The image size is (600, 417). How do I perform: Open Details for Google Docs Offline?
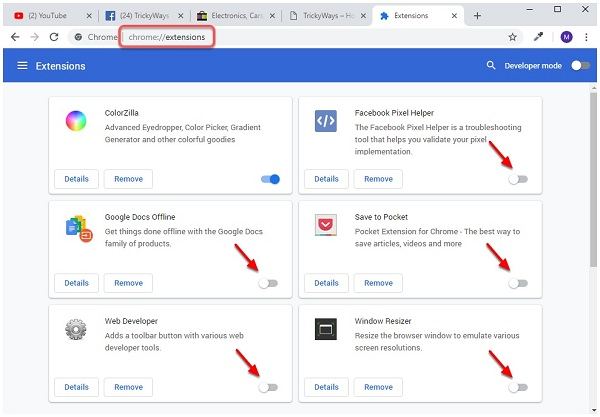77,283
